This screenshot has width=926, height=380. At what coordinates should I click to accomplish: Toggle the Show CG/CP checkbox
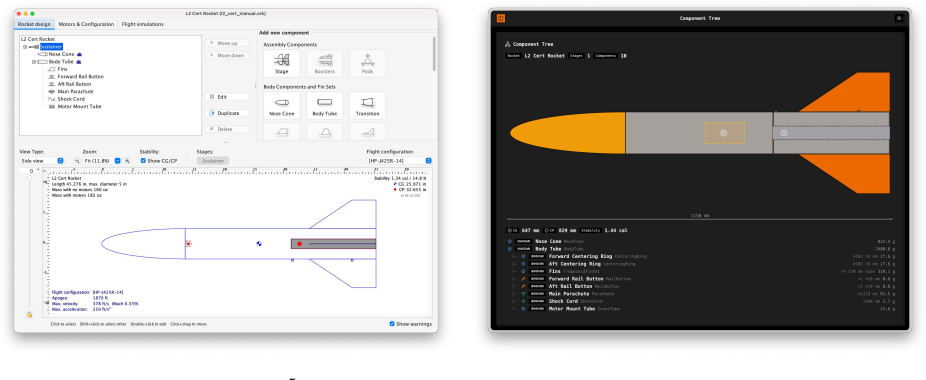(x=144, y=161)
